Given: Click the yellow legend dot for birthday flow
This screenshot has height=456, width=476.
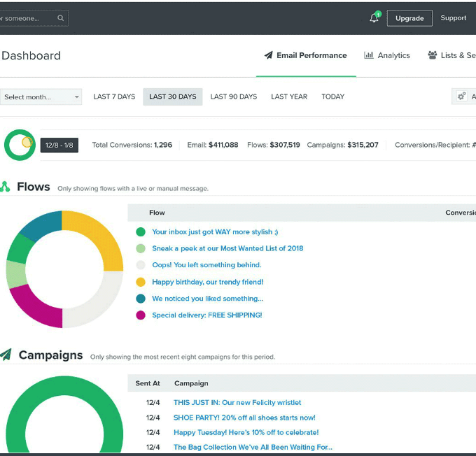Looking at the screenshot, I should (x=141, y=282).
